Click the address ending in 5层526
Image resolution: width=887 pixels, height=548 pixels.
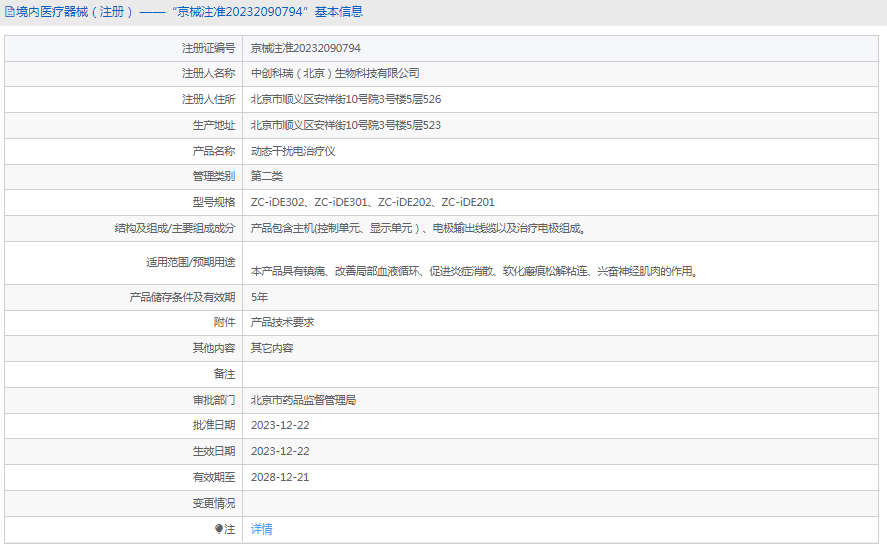[x=346, y=100]
